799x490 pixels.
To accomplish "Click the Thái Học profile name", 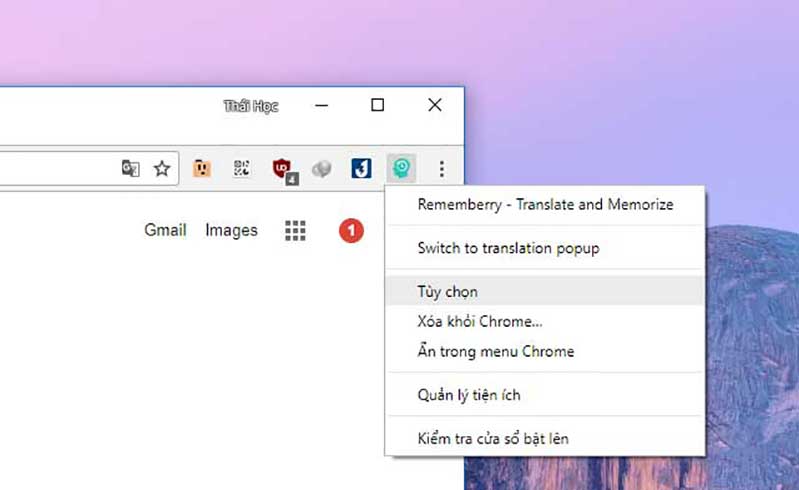I will click(251, 106).
